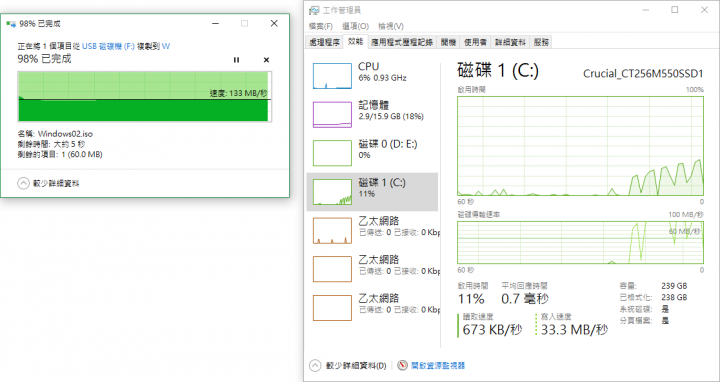
Task: Collapse Task Manager via 較少詳細資料(D) chevron
Action: tap(315, 365)
